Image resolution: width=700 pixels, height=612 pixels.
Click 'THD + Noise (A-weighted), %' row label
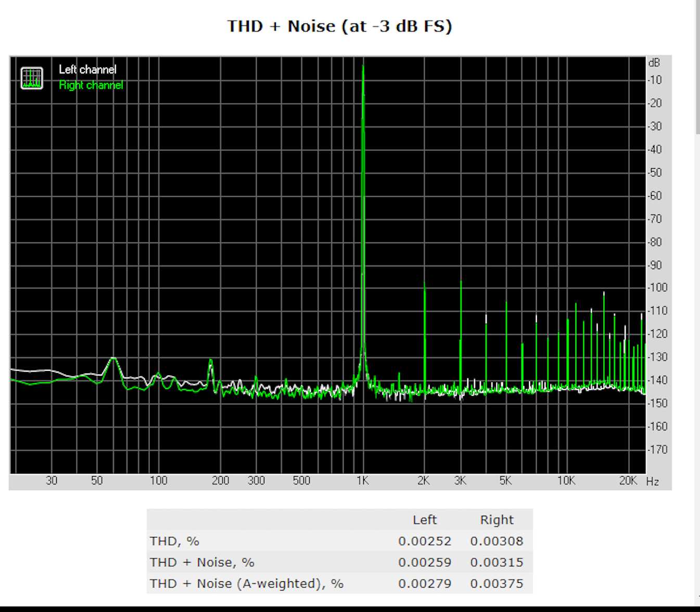tap(247, 583)
